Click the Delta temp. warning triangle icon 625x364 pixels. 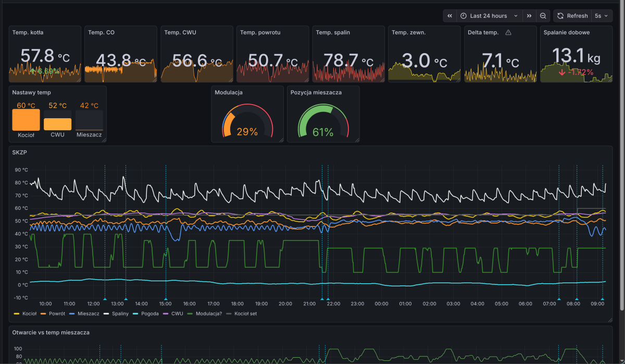pos(508,33)
